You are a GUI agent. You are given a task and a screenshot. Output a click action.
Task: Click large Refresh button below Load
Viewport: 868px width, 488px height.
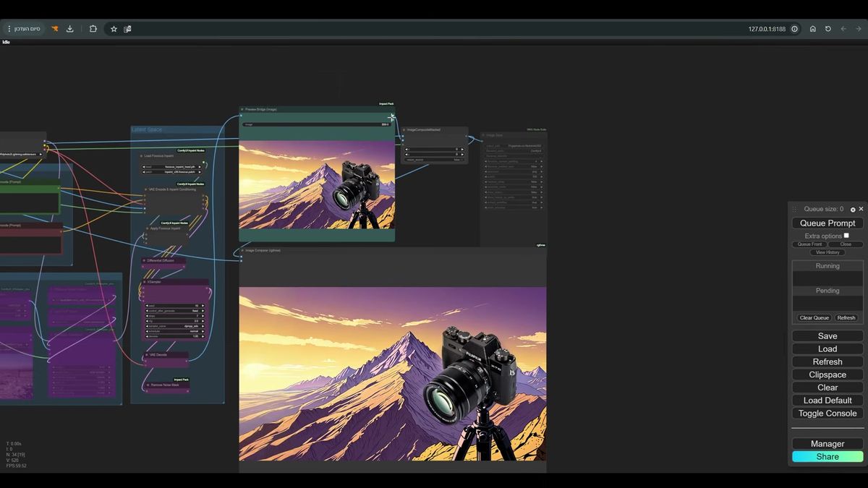coord(827,361)
